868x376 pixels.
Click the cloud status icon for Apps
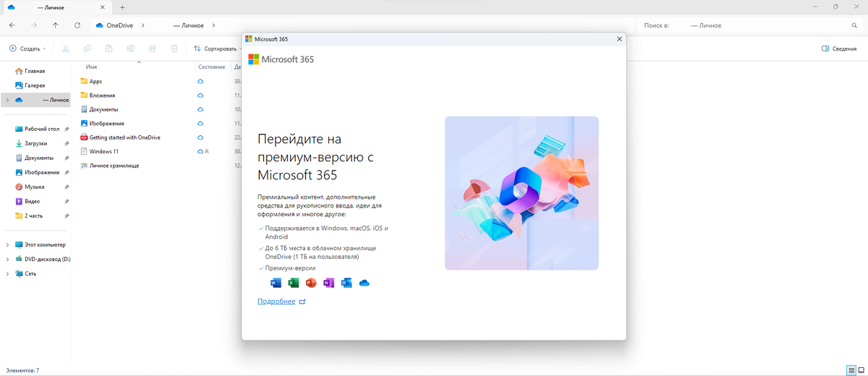[200, 81]
